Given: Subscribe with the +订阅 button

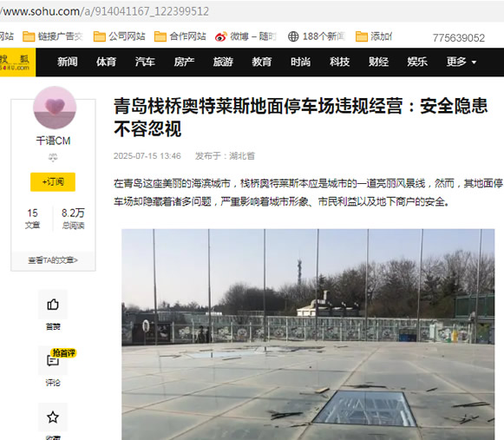Looking at the screenshot, I should point(53,182).
